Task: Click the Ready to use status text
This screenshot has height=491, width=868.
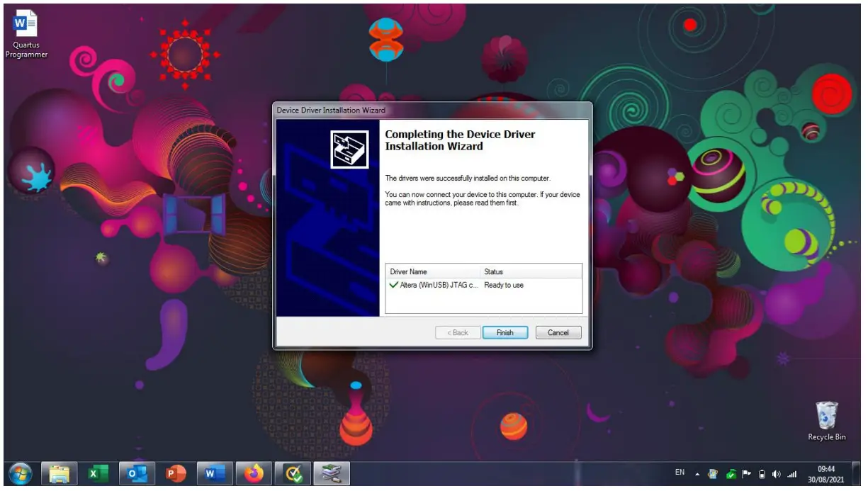Action: coord(504,285)
